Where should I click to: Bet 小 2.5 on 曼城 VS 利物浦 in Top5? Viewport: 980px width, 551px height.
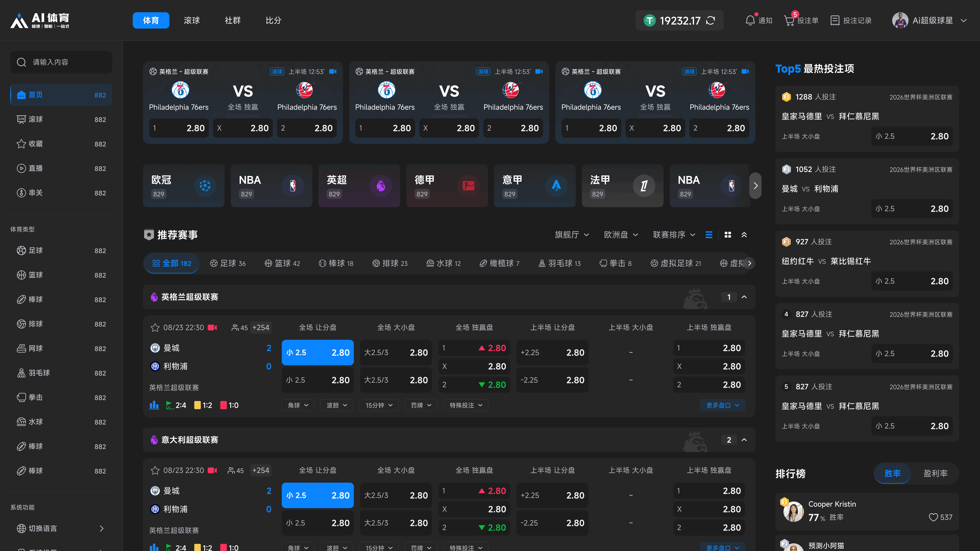click(912, 209)
